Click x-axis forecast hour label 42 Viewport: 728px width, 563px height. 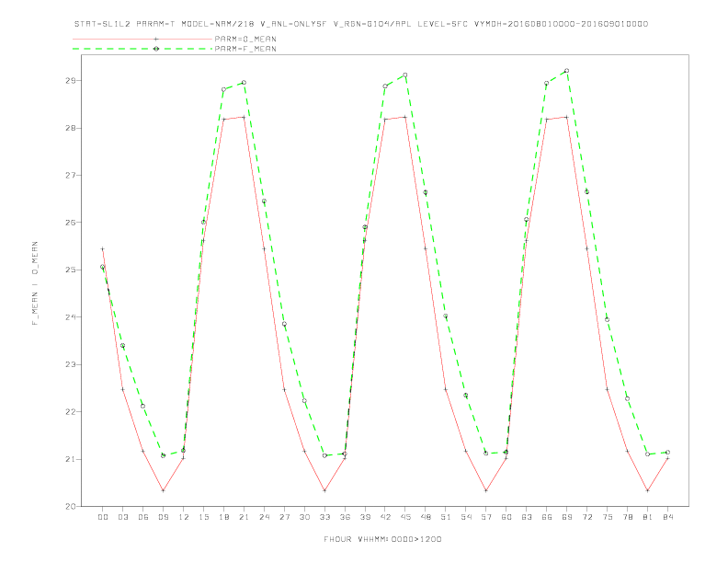385,517
